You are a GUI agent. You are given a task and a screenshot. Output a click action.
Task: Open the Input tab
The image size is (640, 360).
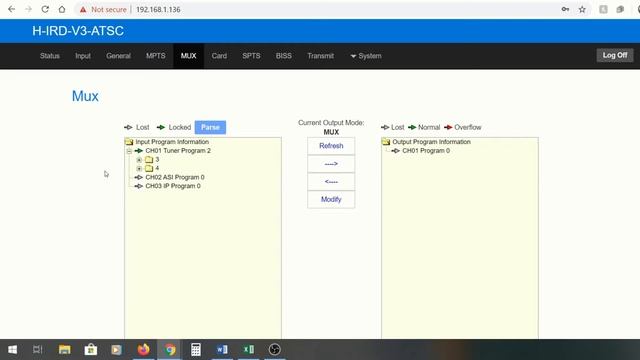[x=83, y=56]
